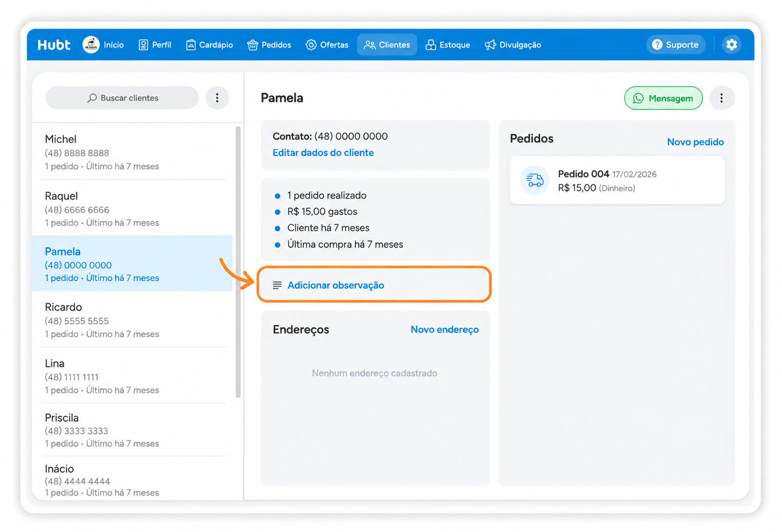
Task: Send a WhatsApp Mensagem to Pamela
Action: 663,98
